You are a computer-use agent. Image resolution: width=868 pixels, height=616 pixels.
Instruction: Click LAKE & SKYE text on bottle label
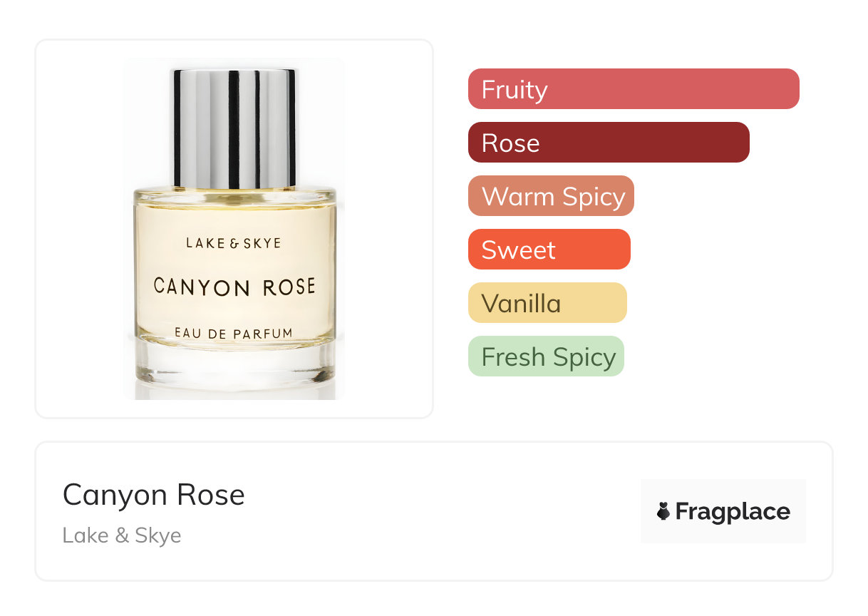[234, 243]
